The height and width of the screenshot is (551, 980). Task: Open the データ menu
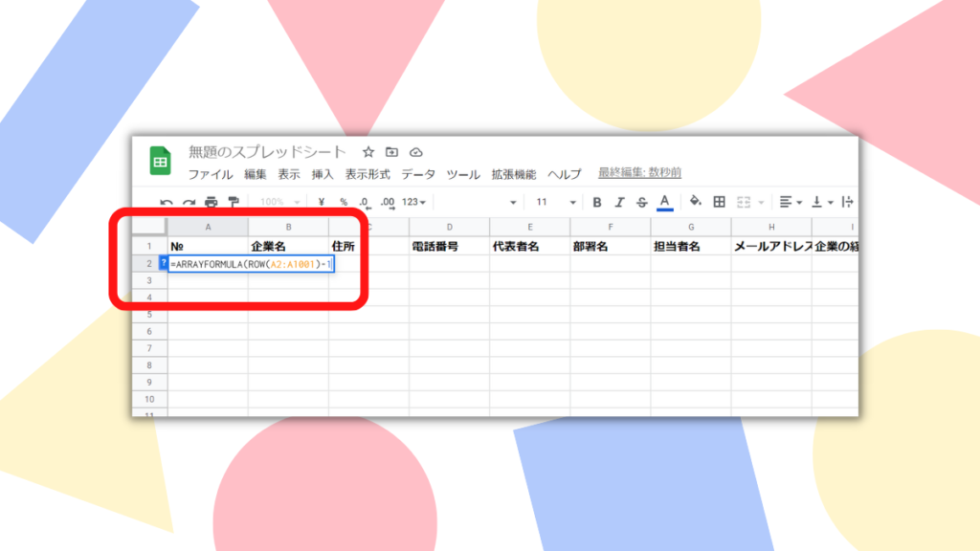coord(417,174)
